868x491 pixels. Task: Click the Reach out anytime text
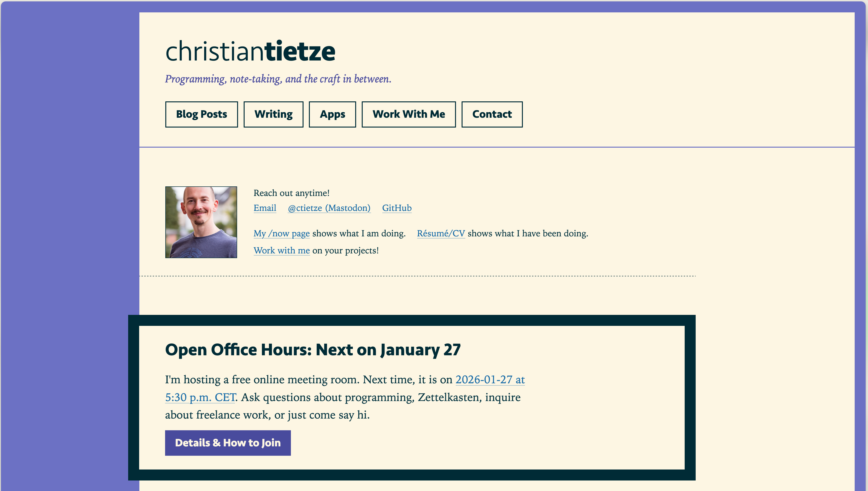click(292, 193)
